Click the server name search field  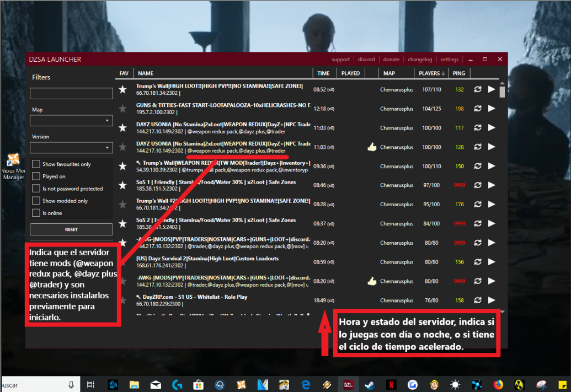[x=71, y=93]
